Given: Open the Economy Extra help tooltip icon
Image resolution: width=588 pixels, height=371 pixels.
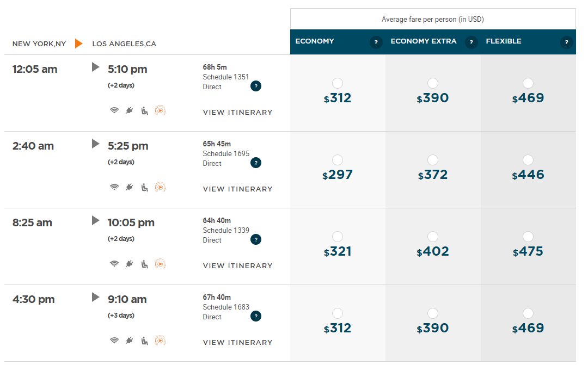Looking at the screenshot, I should [x=471, y=42].
